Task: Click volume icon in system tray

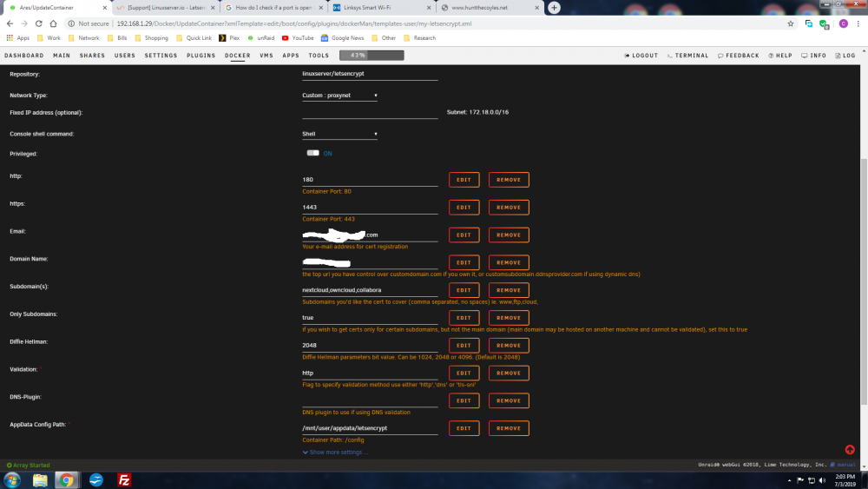Action: pyautogui.click(x=822, y=480)
